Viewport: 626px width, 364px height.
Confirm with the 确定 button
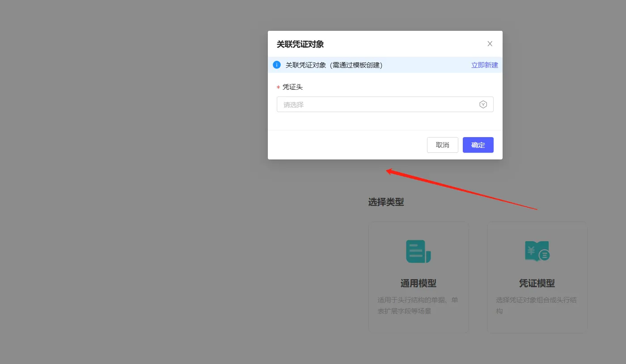[478, 145]
